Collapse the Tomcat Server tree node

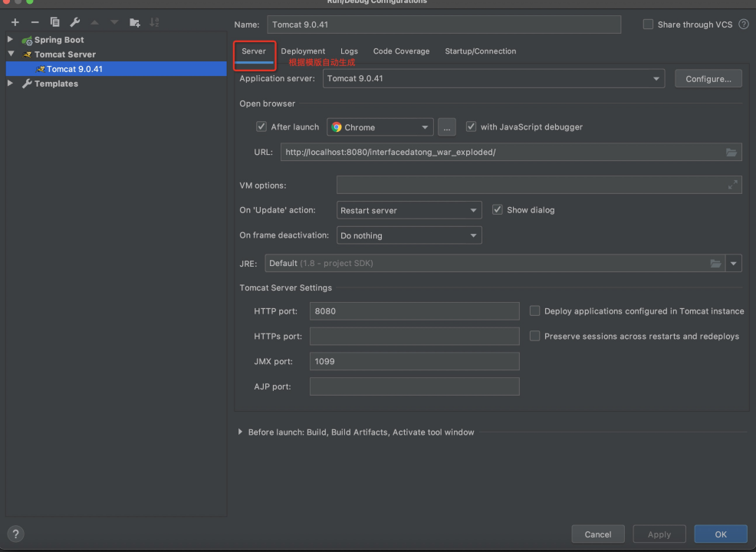(11, 54)
